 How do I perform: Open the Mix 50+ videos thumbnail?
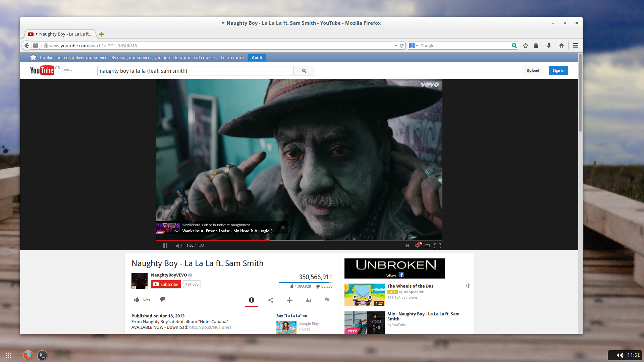365,322
